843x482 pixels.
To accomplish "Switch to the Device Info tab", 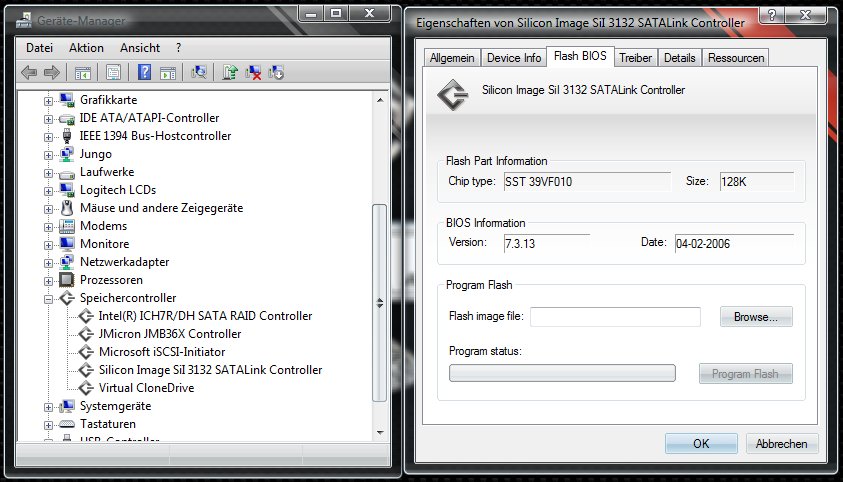I will click(x=514, y=58).
